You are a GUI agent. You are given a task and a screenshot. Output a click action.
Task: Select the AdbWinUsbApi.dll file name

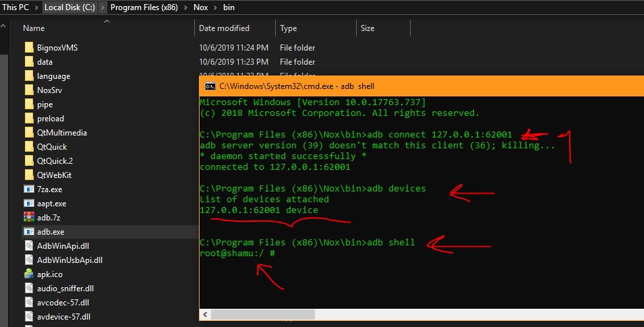(x=70, y=260)
